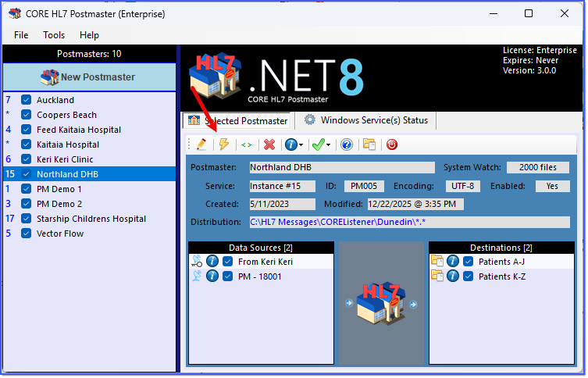The height and width of the screenshot is (378, 588).
Task: Toggle the Patients A-J destination checkbox
Action: [x=468, y=262]
